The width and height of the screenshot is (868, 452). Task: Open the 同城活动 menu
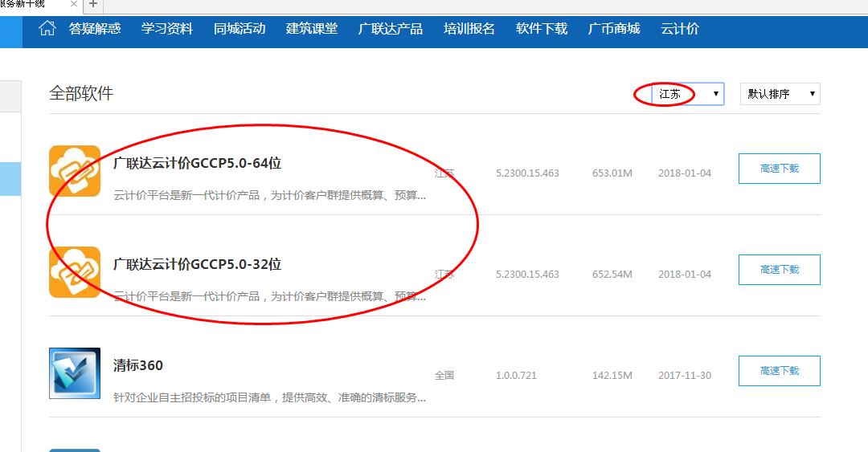click(x=240, y=29)
